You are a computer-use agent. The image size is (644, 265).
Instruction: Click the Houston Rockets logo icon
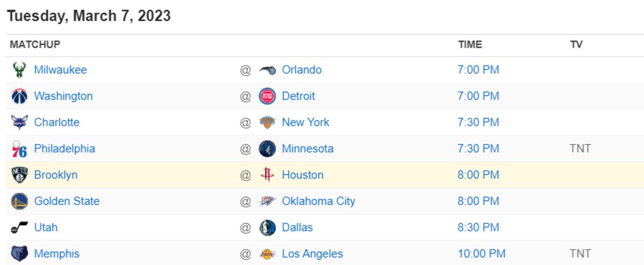267,175
